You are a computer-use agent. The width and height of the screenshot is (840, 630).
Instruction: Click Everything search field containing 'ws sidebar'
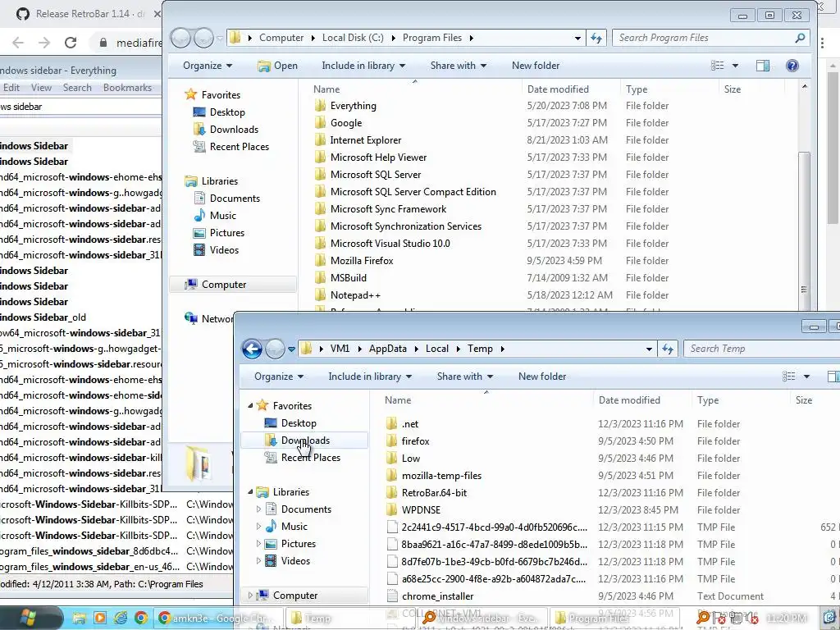click(x=80, y=107)
